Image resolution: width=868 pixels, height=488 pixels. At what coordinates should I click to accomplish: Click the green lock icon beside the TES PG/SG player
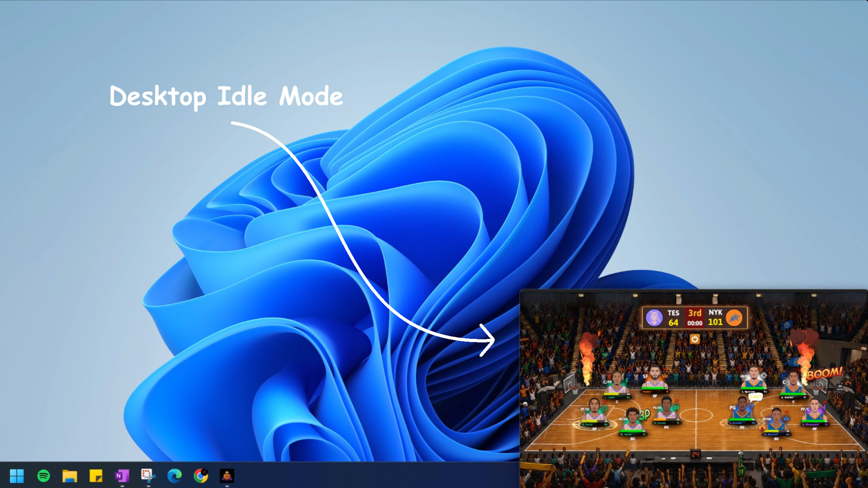click(676, 406)
